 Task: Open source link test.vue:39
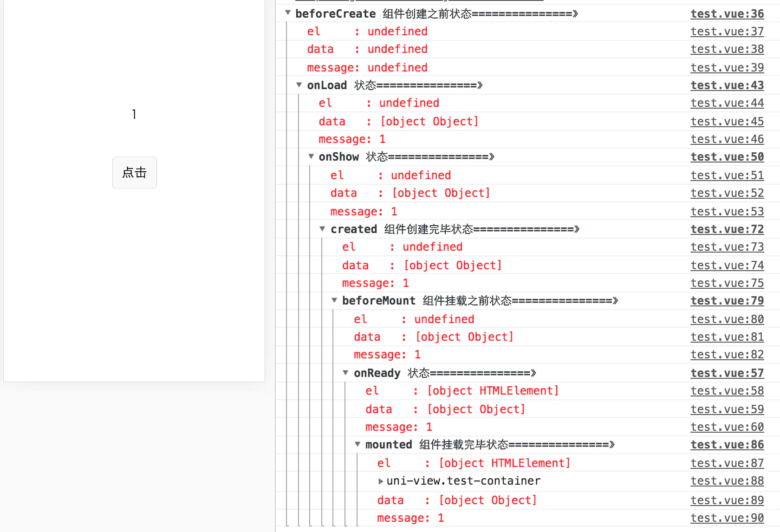tap(727, 68)
